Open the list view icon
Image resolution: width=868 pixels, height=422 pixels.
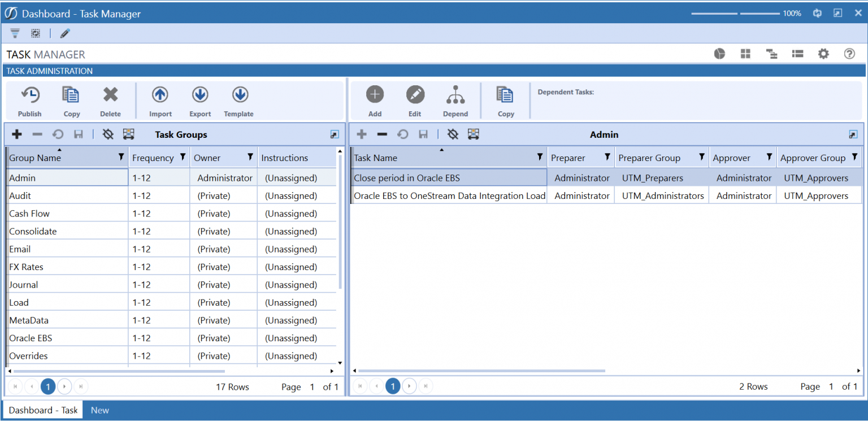point(797,53)
